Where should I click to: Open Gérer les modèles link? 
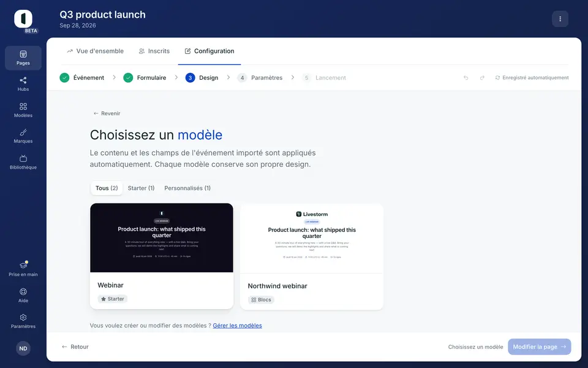[x=238, y=326]
